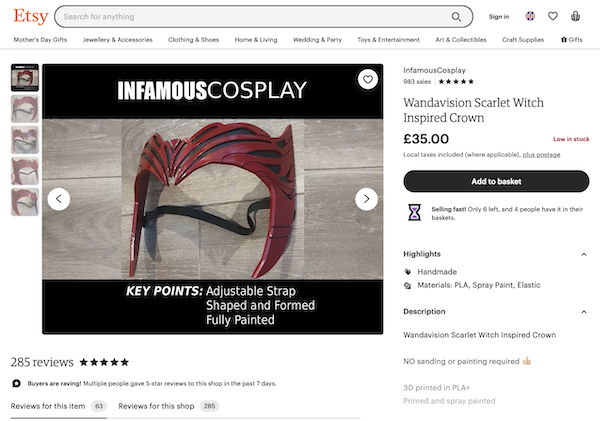Click the search magnifier icon

click(457, 17)
